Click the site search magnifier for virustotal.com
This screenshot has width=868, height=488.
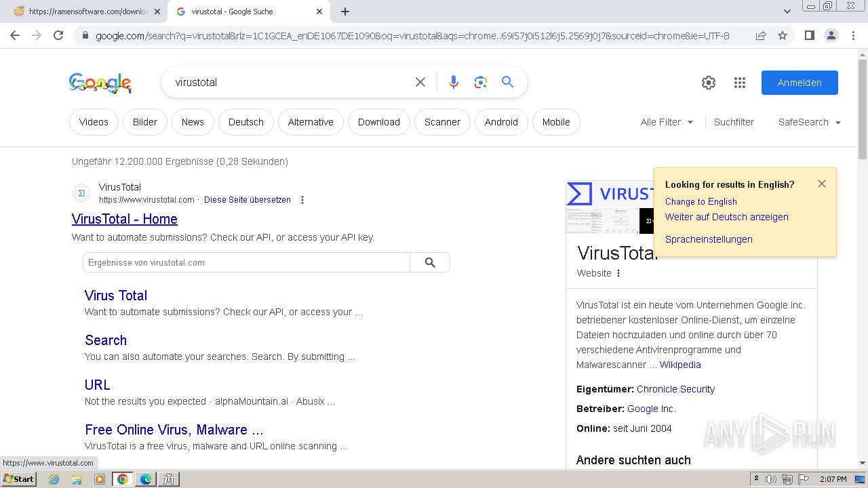point(430,262)
